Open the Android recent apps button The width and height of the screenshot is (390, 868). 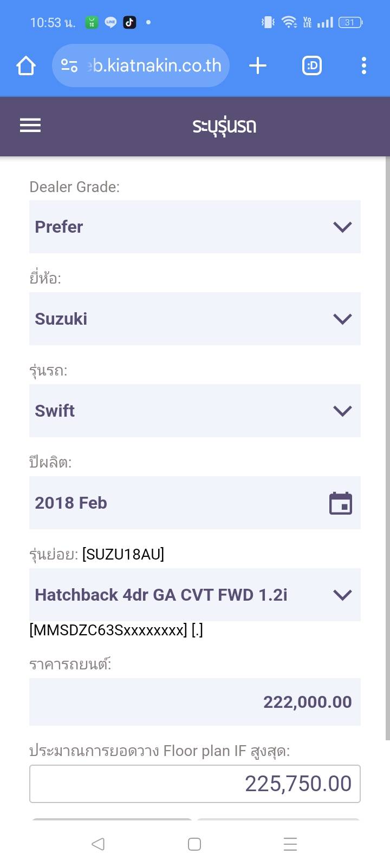pyautogui.click(x=290, y=844)
